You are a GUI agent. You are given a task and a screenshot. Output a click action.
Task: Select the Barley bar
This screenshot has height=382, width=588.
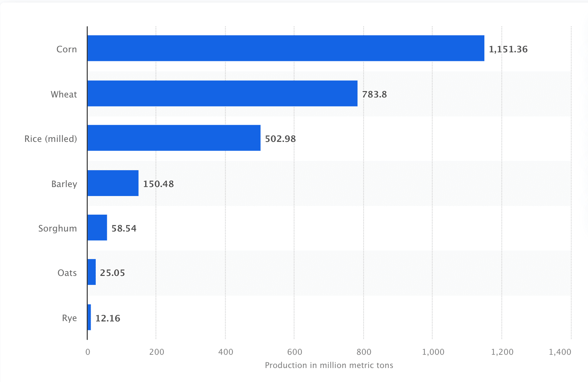(113, 183)
